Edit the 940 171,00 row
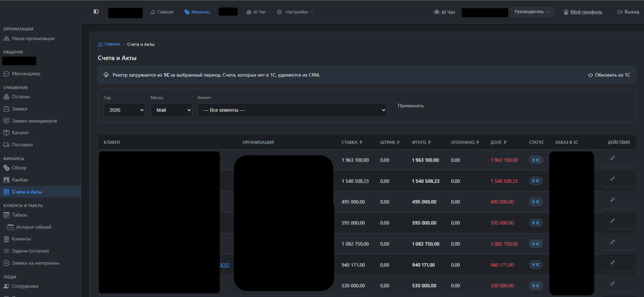644x297 pixels. click(612, 262)
